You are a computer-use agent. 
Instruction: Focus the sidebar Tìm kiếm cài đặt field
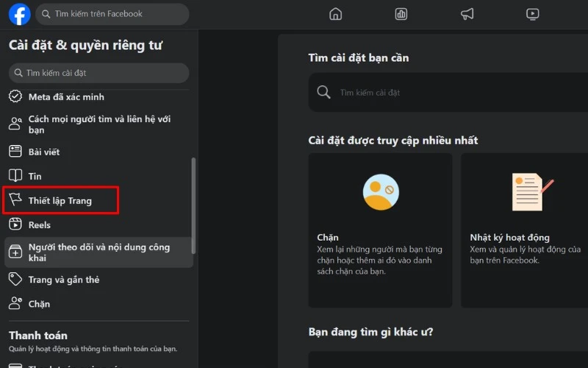pos(99,73)
